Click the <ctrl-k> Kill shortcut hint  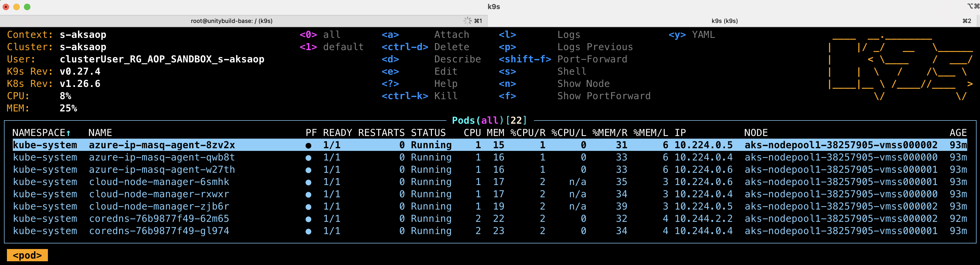point(419,96)
